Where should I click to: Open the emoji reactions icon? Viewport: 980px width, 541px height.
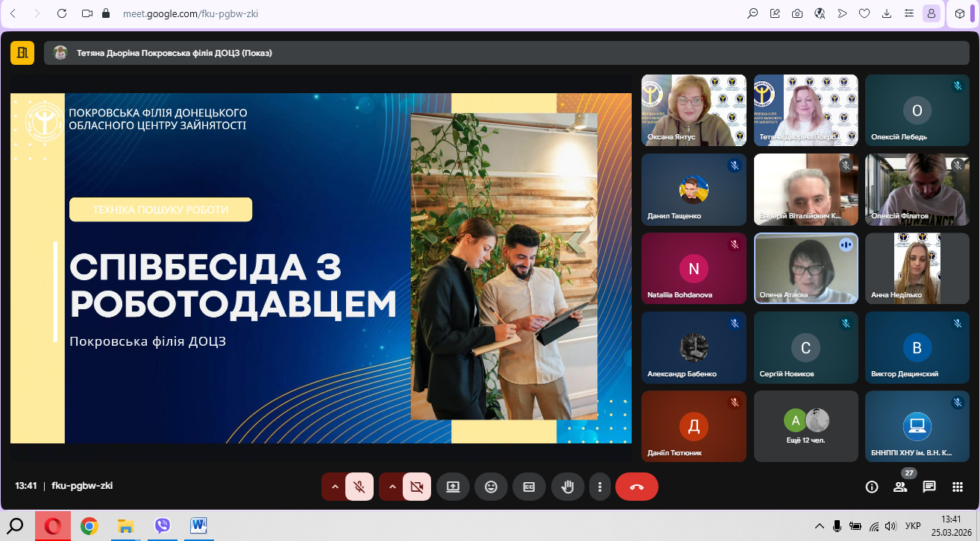[x=491, y=487]
